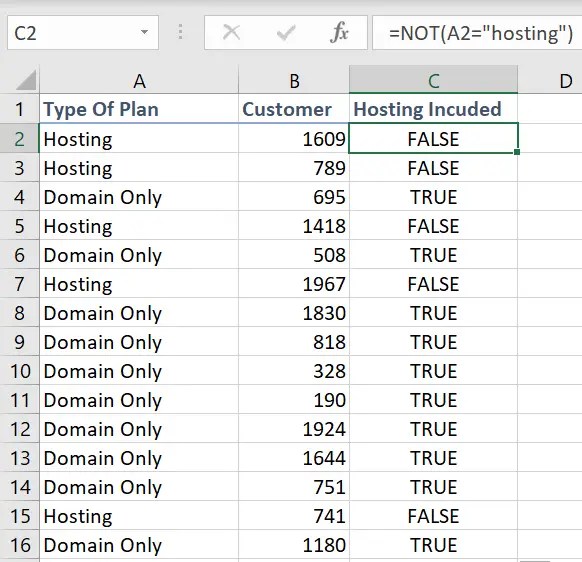Select cell with value 741
The image size is (582, 562).
tap(294, 516)
